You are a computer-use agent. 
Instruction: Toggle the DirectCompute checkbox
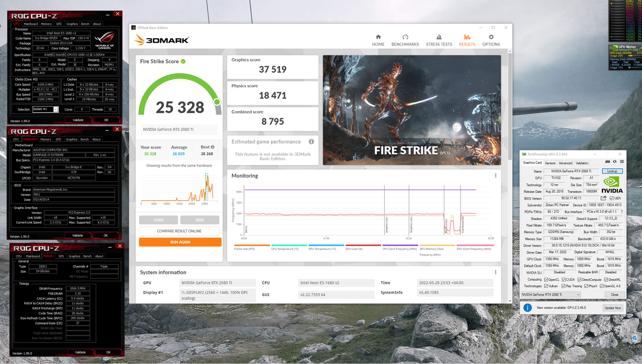point(580,279)
